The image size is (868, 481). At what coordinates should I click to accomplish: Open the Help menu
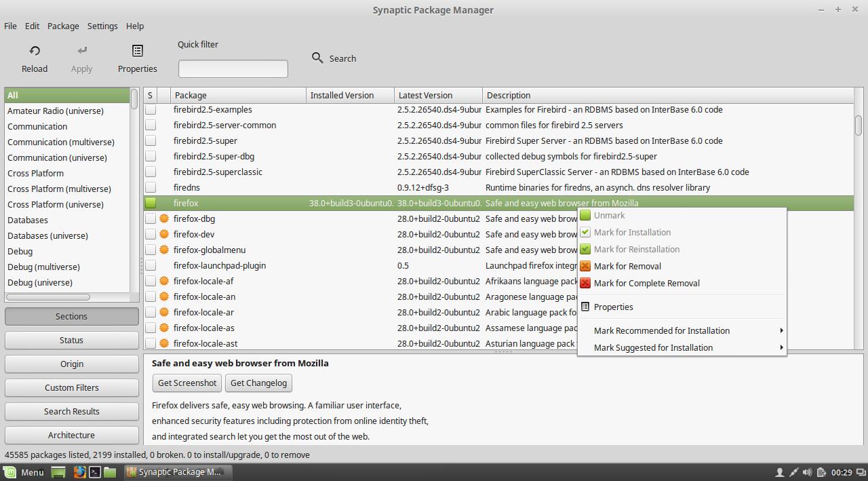135,26
